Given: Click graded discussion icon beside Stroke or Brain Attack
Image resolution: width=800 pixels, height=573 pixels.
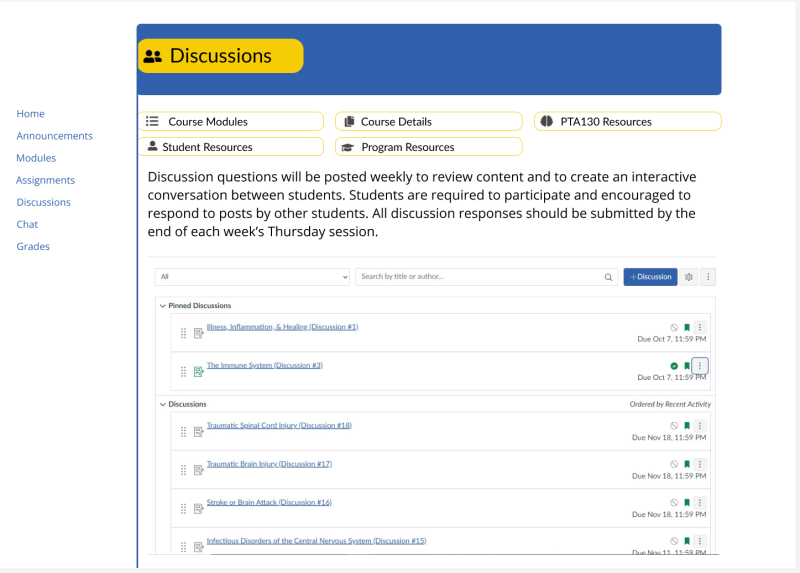Looking at the screenshot, I should pyautogui.click(x=199, y=508).
